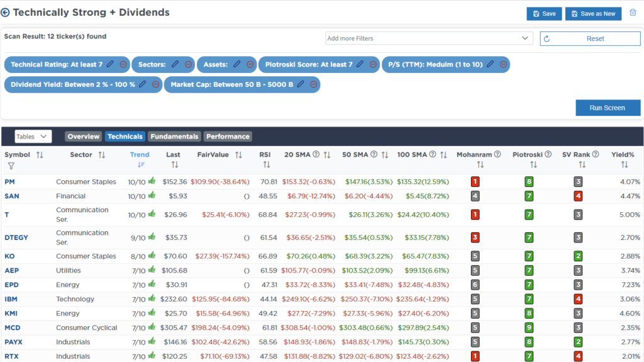Click the green SV Rank badge for KO
Viewport: 644px width, 362px height.
click(x=578, y=256)
